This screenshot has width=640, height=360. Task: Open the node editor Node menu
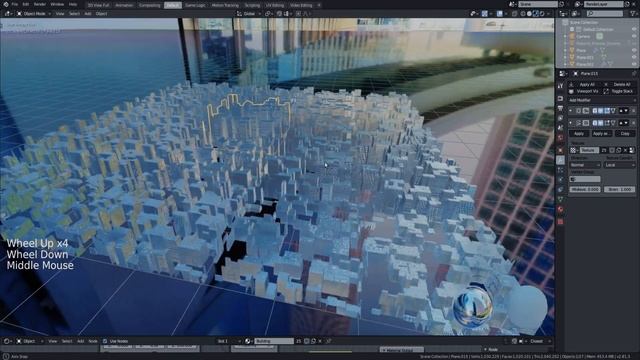click(x=93, y=341)
